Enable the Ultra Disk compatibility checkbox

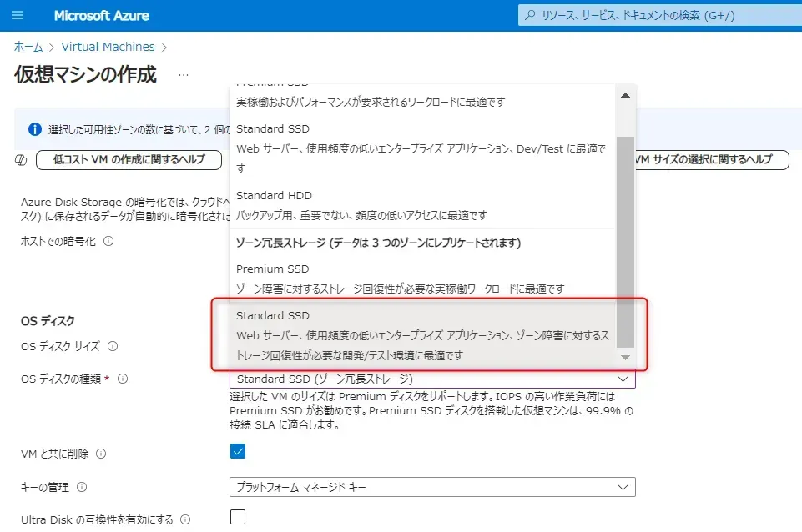point(238,517)
